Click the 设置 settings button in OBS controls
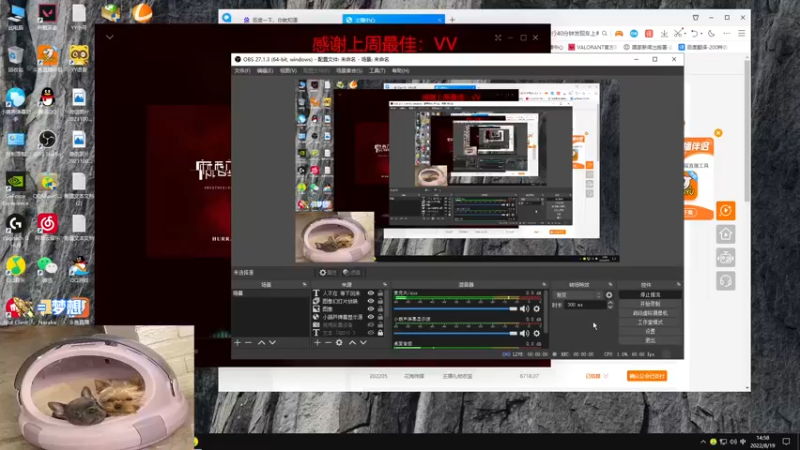Viewport: 800px width, 450px height. [650, 332]
